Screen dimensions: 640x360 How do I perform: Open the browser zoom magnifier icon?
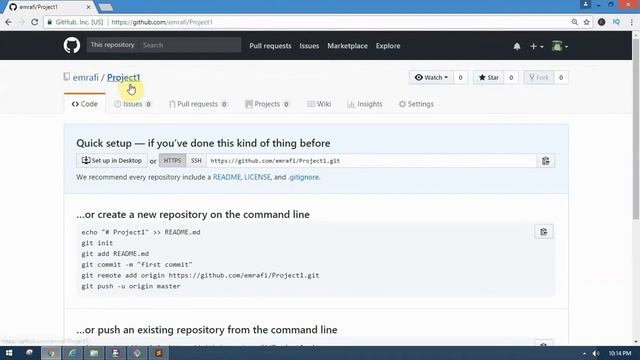(575, 22)
